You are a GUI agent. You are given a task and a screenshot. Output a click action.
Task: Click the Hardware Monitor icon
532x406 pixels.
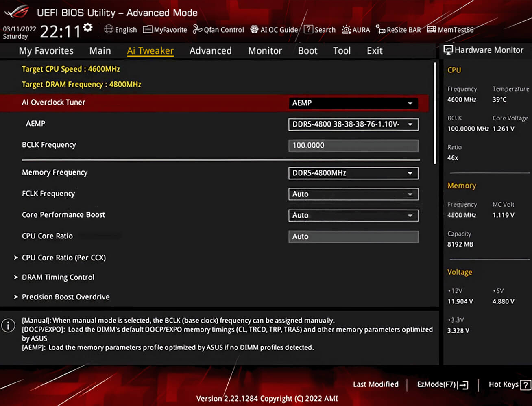pyautogui.click(x=448, y=50)
